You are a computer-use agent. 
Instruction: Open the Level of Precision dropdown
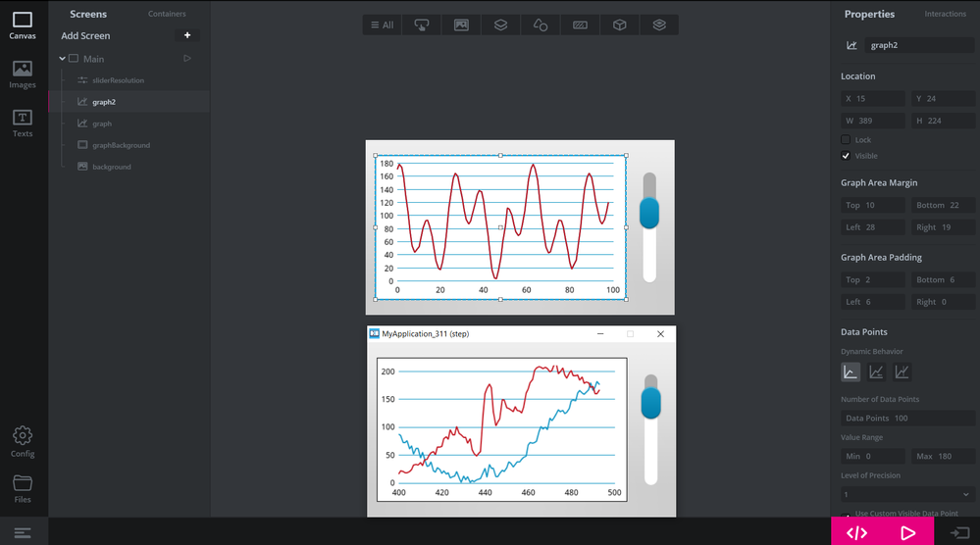[906, 494]
